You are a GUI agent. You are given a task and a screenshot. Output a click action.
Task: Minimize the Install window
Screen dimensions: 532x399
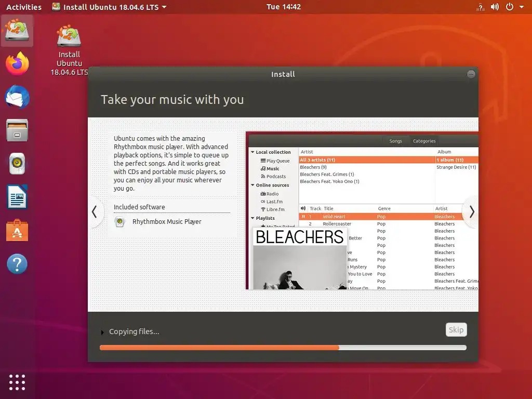coord(471,74)
